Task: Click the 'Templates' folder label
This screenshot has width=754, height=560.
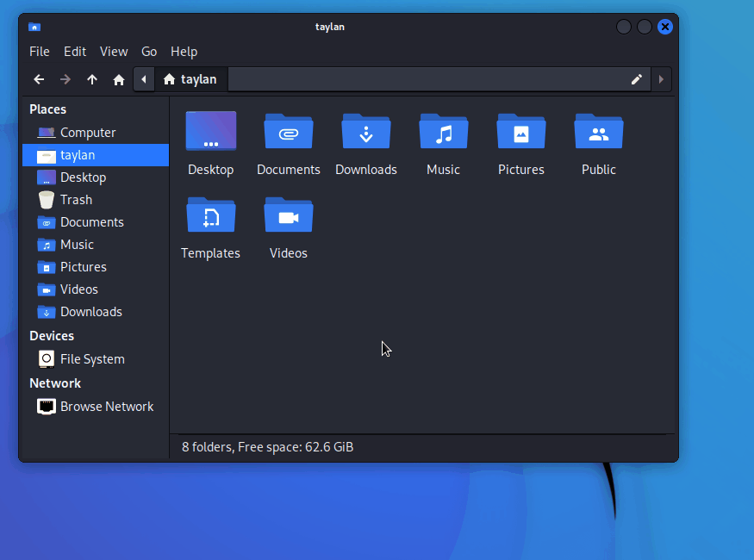Action: pos(210,253)
